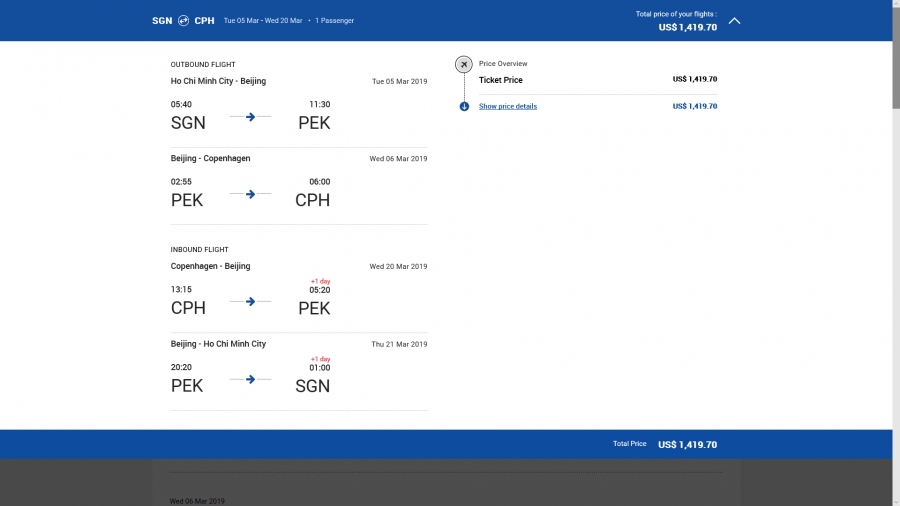Click the Ho Chi Minh City - Beijing segment title
This screenshot has height=506, width=900.
[218, 81]
